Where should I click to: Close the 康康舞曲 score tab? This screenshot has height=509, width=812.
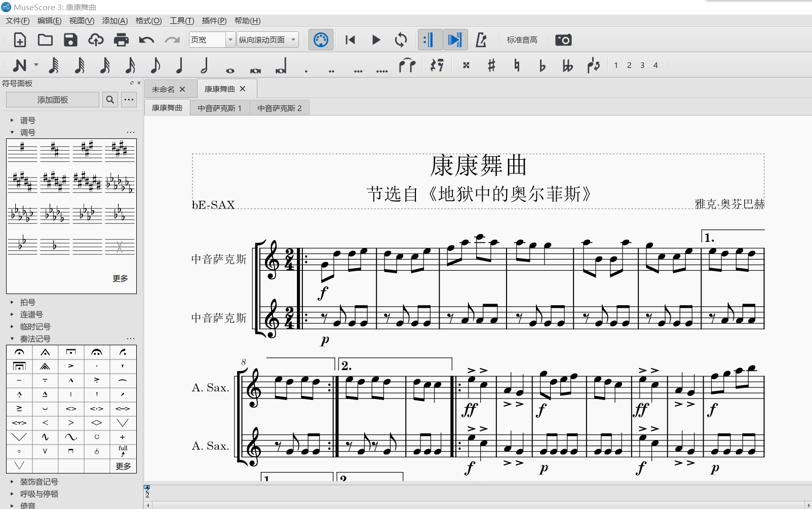click(243, 89)
